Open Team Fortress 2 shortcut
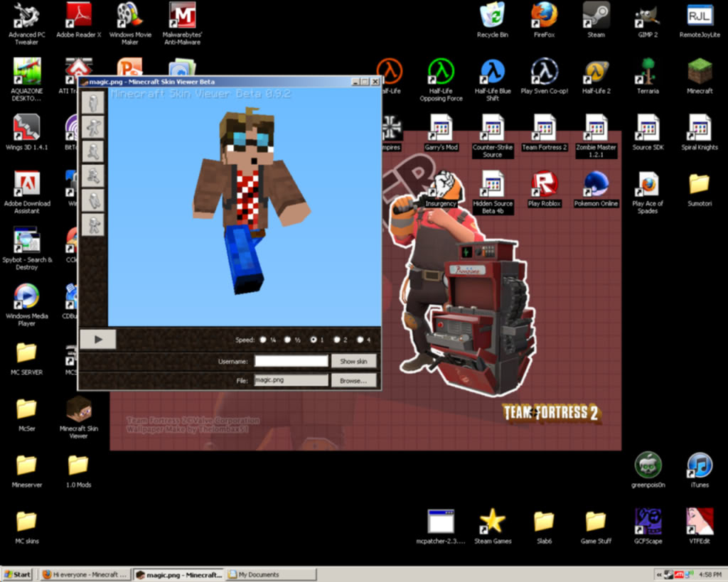 point(544,133)
